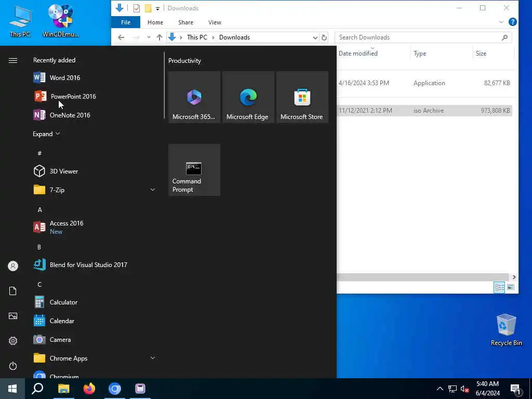The width and height of the screenshot is (532, 399).
Task: Show hidden system tray icons
Action: [x=440, y=389]
